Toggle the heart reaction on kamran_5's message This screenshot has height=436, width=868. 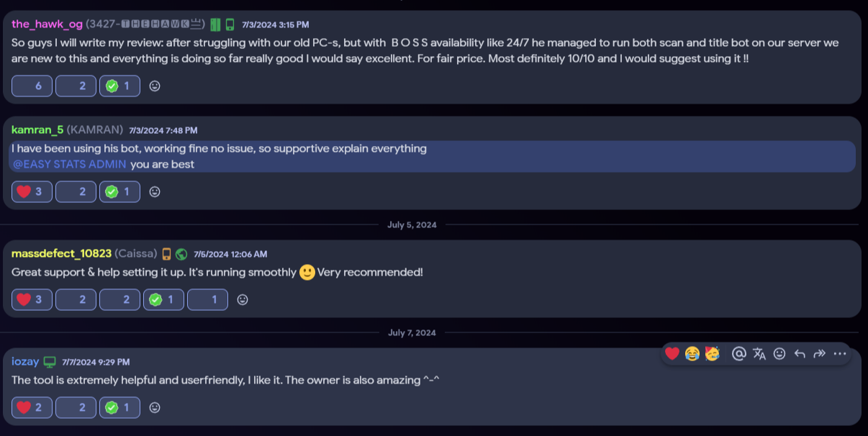pos(32,191)
